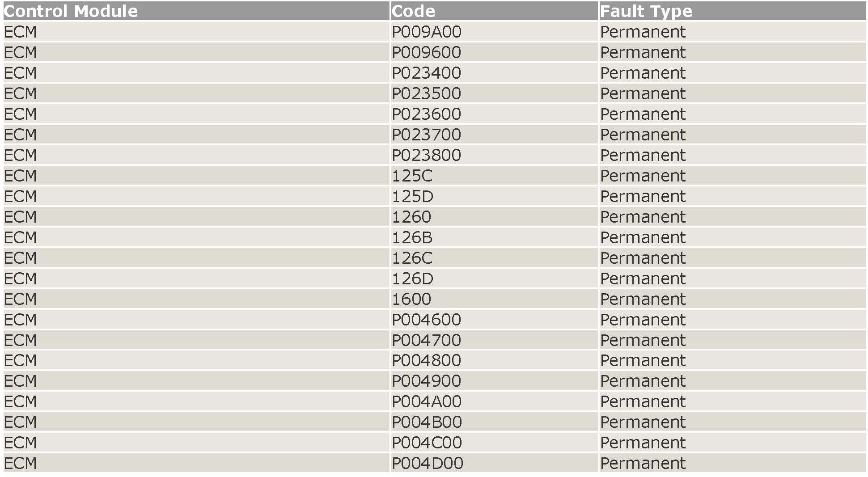Select fault code P009600

point(426,52)
